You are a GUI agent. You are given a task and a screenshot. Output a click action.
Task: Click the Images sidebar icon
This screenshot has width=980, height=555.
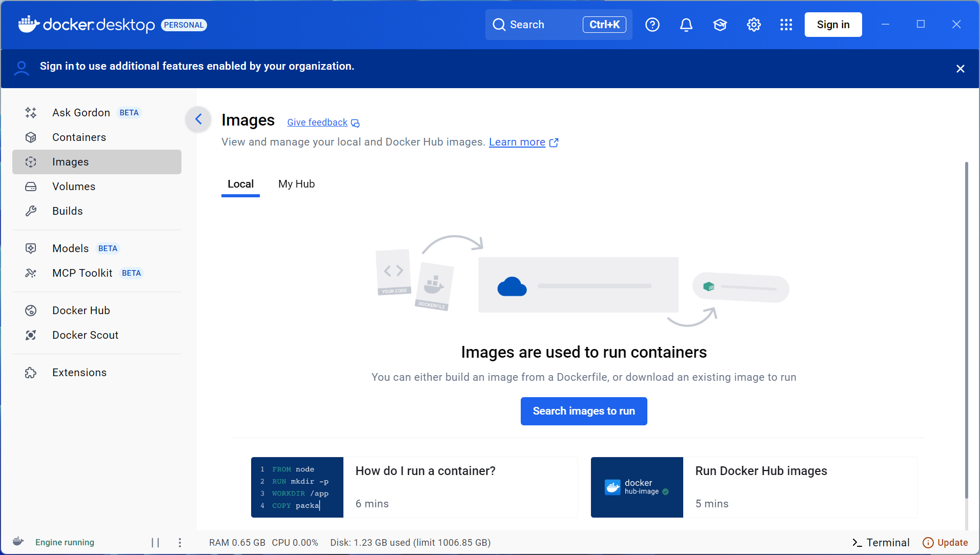tap(31, 162)
